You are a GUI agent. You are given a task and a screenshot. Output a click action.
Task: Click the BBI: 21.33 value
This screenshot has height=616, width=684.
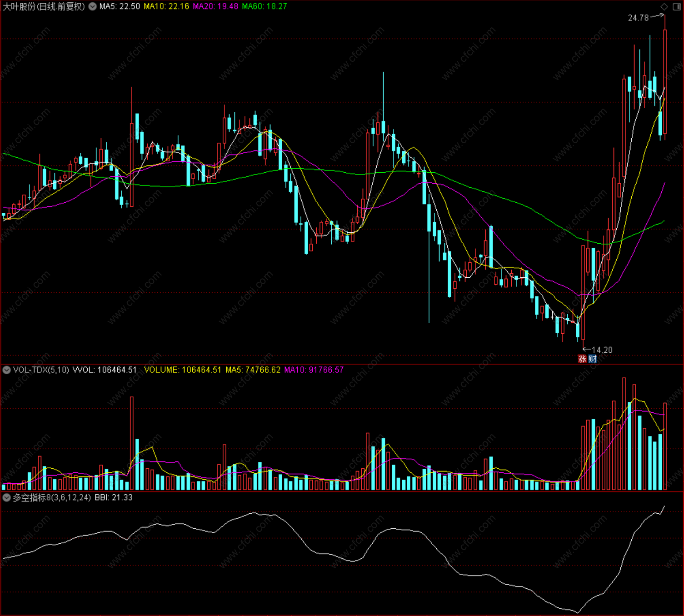[x=114, y=498]
